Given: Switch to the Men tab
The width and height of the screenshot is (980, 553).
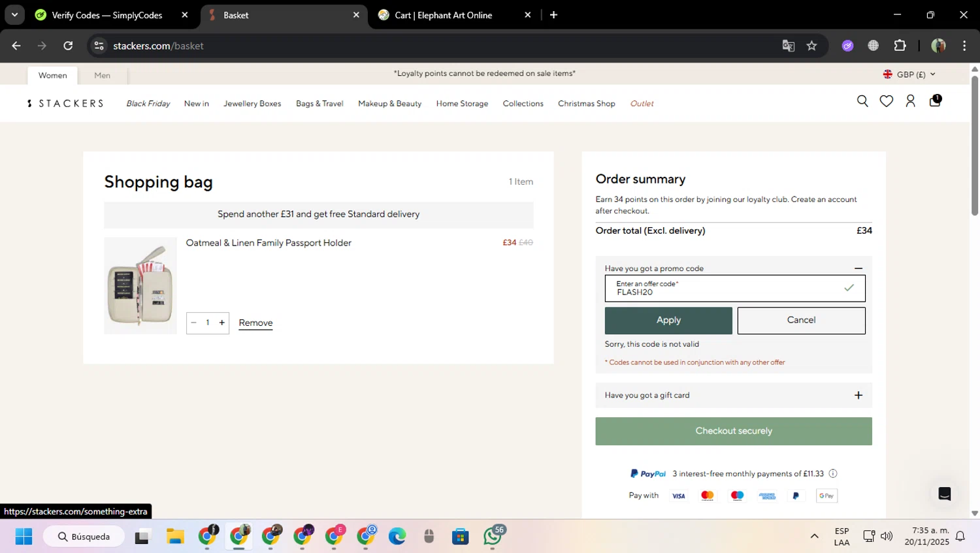Looking at the screenshot, I should pos(102,75).
